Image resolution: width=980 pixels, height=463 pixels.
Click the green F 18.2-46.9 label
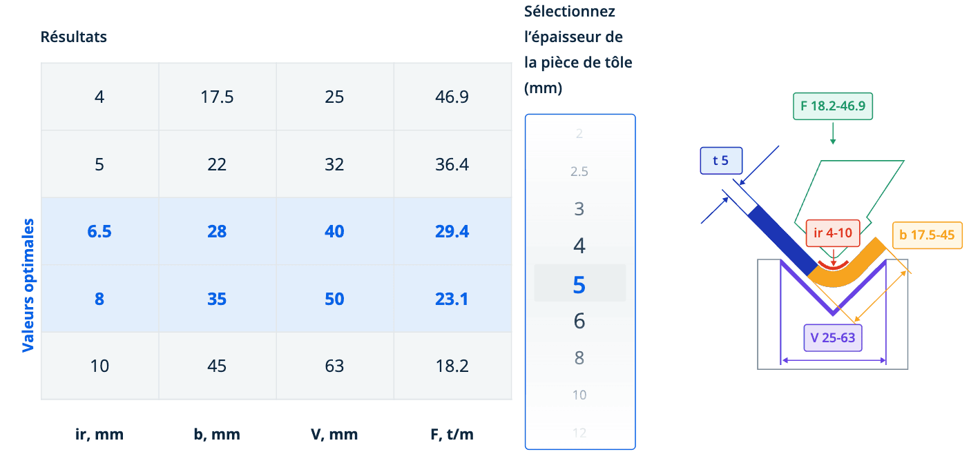833,106
